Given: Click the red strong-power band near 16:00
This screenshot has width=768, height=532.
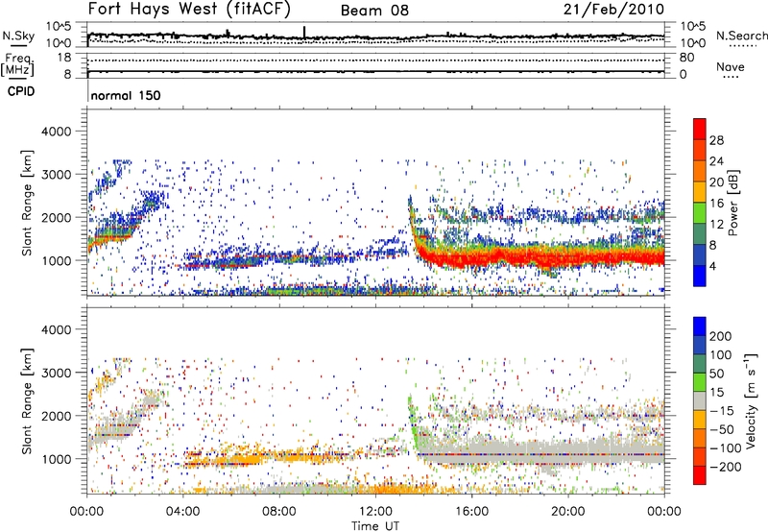Looking at the screenshot, I should [x=471, y=258].
